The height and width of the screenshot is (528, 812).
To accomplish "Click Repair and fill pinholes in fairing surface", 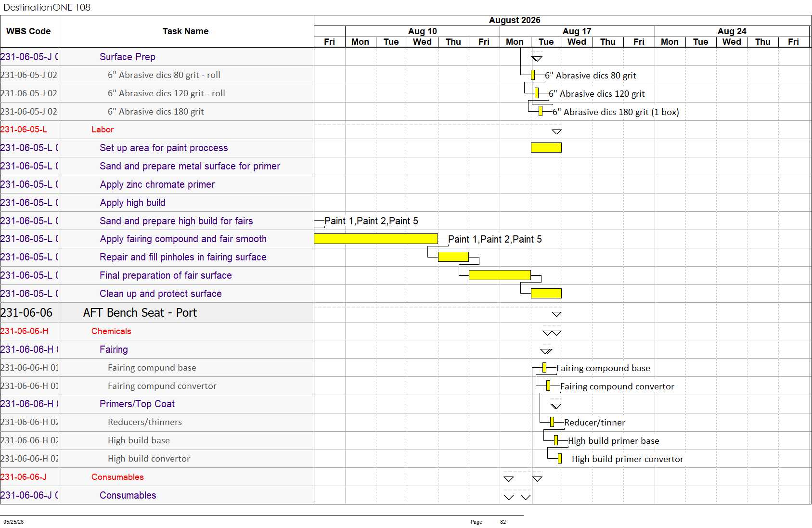I will 183,257.
